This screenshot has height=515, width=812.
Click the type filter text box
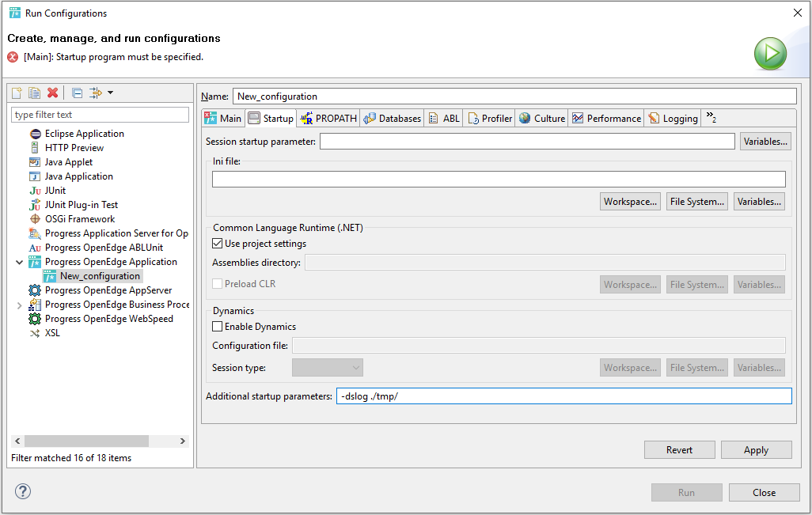tap(100, 115)
